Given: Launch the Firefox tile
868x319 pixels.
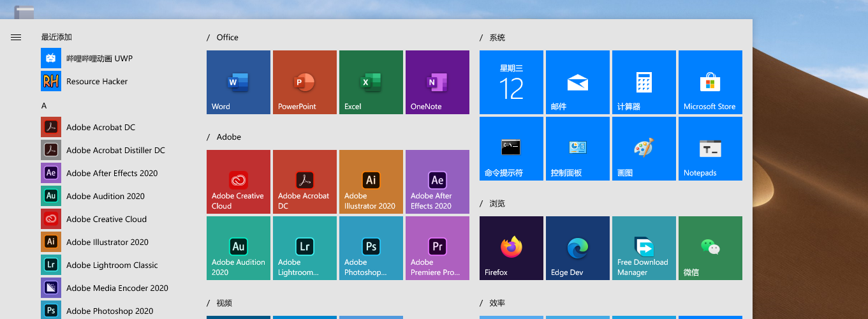Looking at the screenshot, I should pos(511,248).
